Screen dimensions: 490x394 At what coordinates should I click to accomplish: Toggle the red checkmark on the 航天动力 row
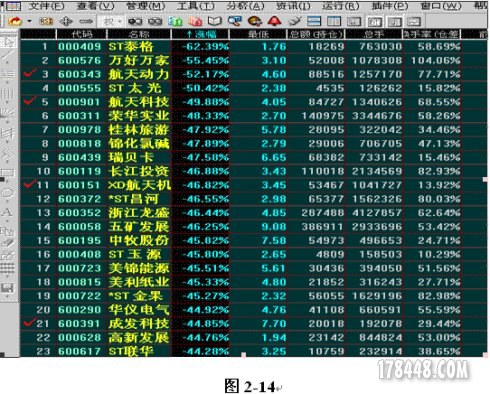(30, 72)
